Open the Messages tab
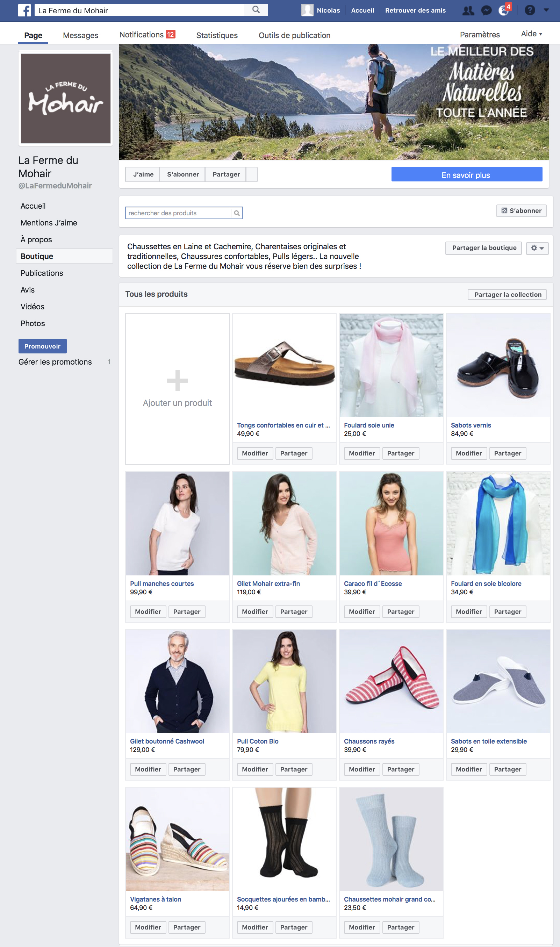 click(80, 35)
